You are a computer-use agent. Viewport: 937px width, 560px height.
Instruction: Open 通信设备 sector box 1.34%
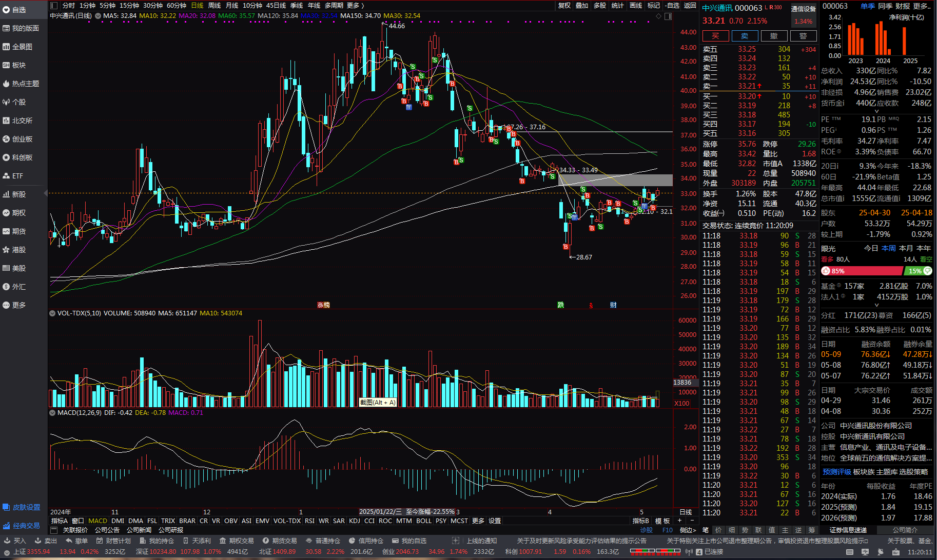coord(803,16)
